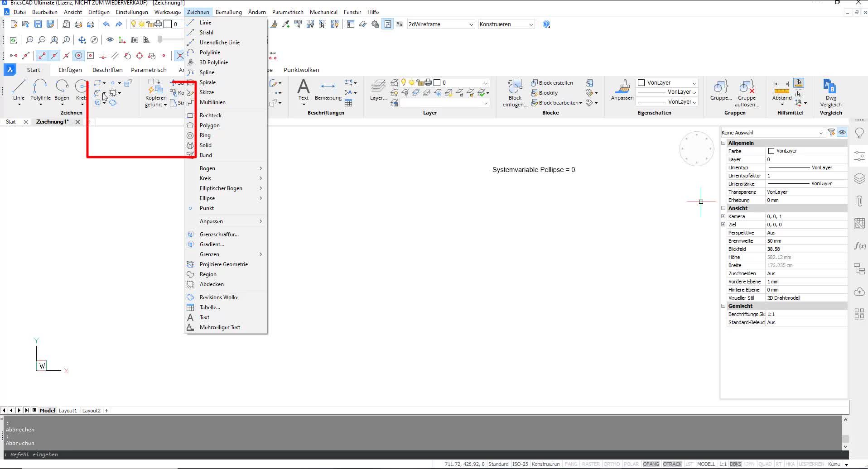The image size is (868, 469).
Task: Collapse the Ansicht section in properties
Action: click(x=723, y=208)
